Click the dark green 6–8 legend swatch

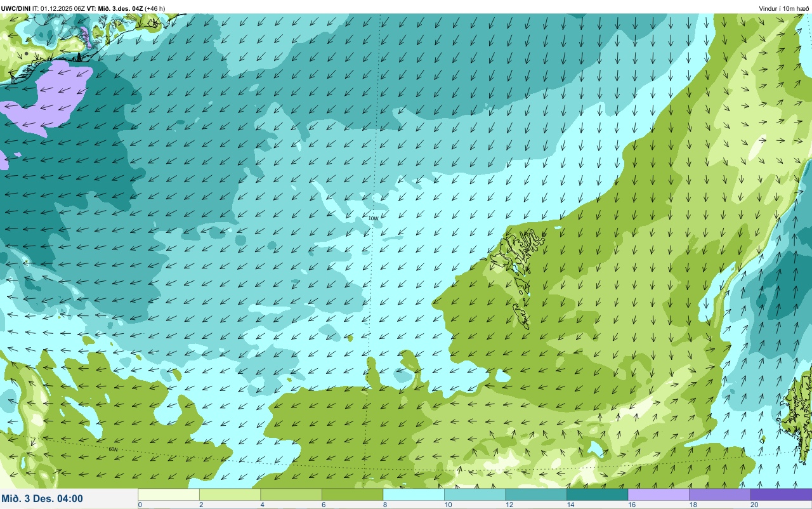point(352,494)
